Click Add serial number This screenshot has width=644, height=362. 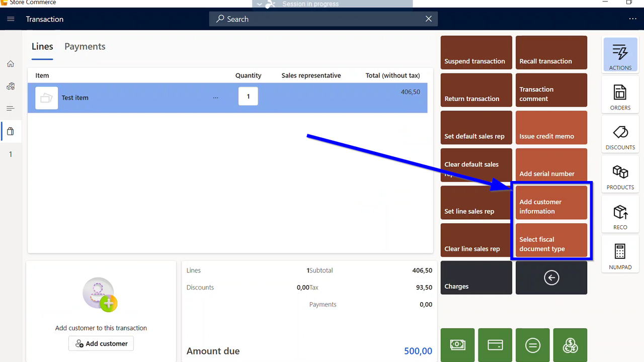click(x=551, y=165)
